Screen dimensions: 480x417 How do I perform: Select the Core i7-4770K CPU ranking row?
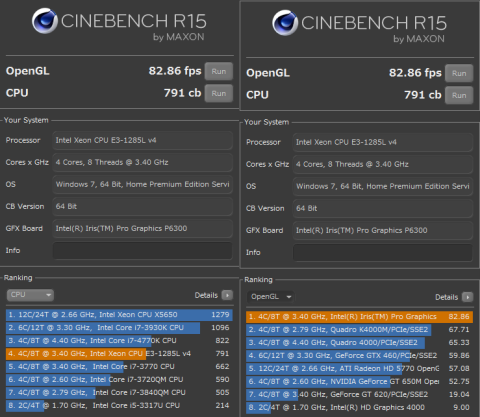click(x=119, y=341)
